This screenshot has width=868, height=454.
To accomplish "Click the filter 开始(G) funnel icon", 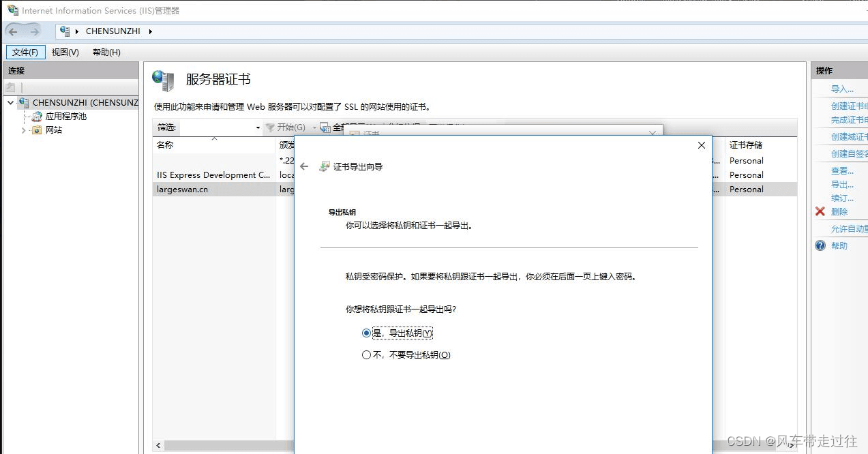I will [270, 127].
